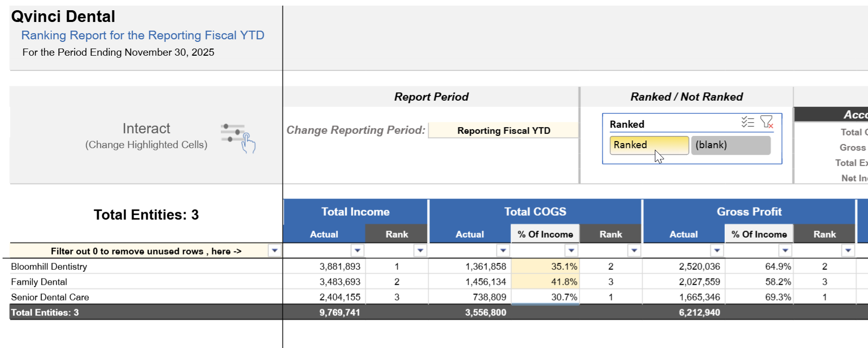Click the Total COGS column header
The height and width of the screenshot is (348, 868).
(x=535, y=212)
